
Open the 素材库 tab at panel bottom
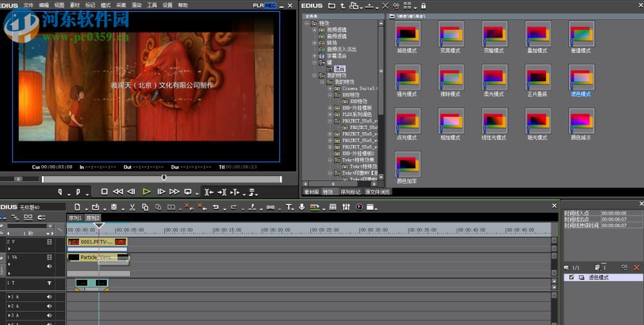[311, 192]
